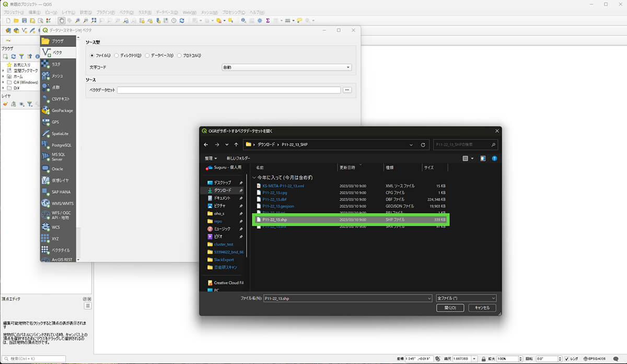Viewport: 627px width, 364px height.
Task: Open the 文字コード encoding dropdown
Action: 286,67
